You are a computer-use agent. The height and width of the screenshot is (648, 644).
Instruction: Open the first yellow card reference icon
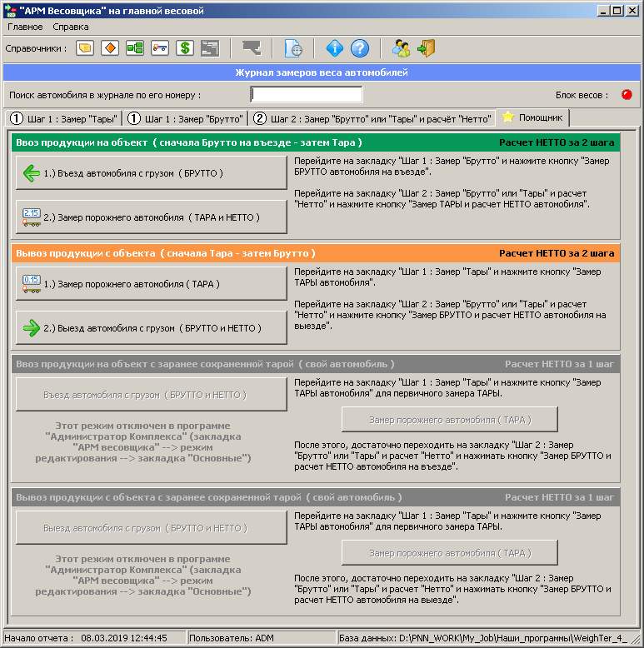click(x=85, y=48)
